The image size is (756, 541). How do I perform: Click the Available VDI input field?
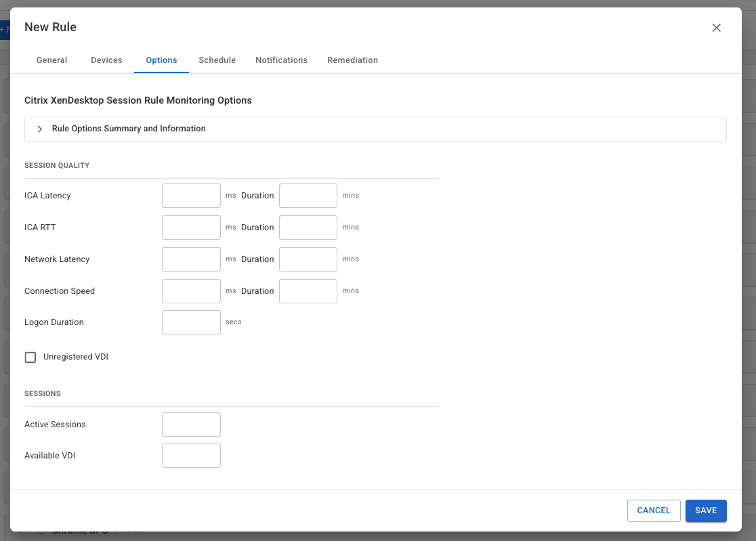(192, 456)
